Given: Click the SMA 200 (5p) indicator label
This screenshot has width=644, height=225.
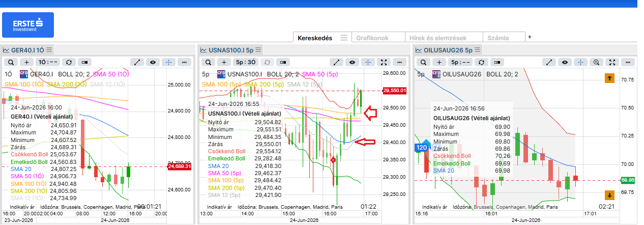Looking at the screenshot, I should click(264, 84).
